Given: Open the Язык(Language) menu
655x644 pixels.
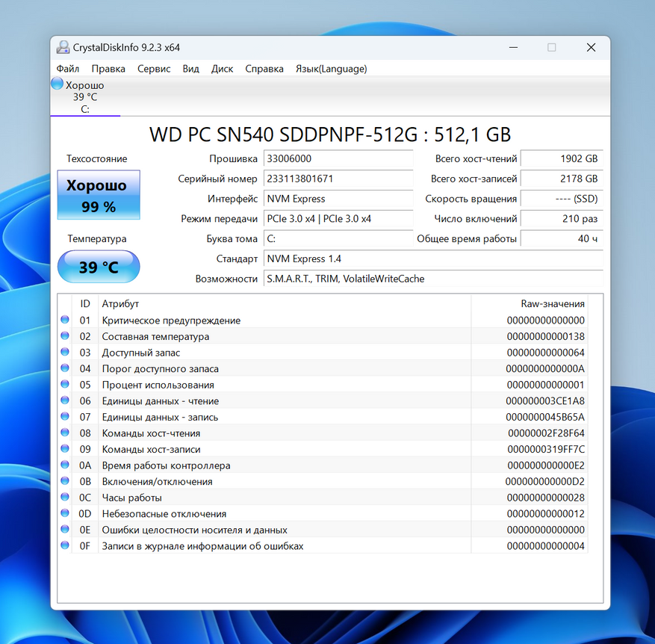Looking at the screenshot, I should (x=332, y=69).
